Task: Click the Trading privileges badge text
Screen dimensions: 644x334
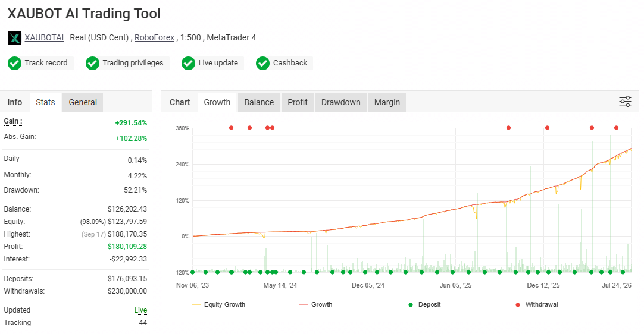Action: 133,63
